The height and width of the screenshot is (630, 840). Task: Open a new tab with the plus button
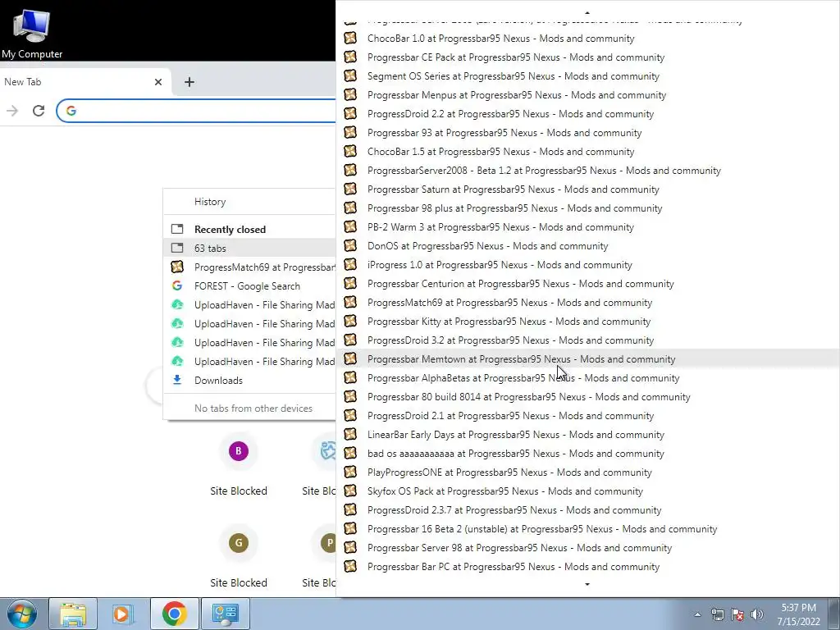tap(189, 82)
